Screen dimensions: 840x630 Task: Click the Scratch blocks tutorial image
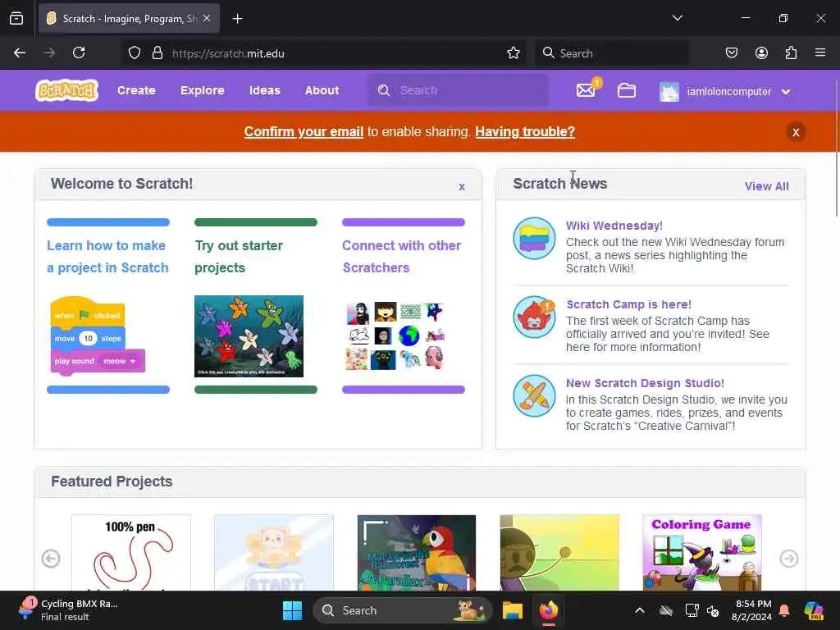98,336
